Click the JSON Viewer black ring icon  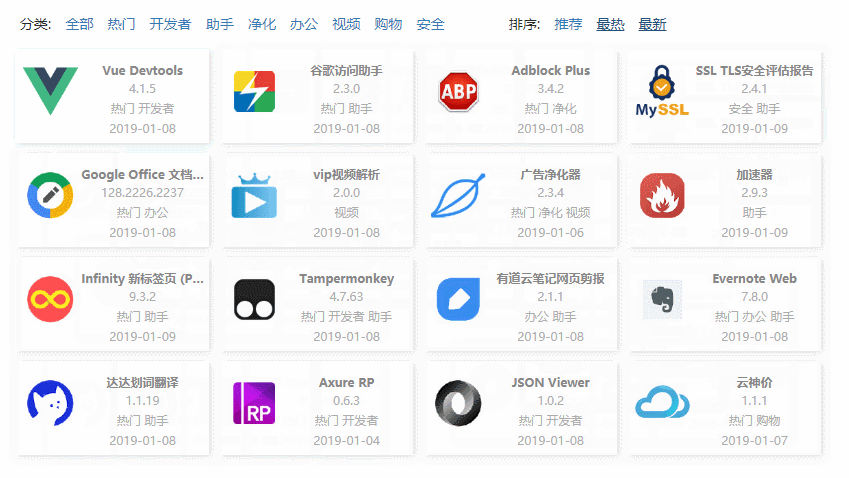click(458, 403)
